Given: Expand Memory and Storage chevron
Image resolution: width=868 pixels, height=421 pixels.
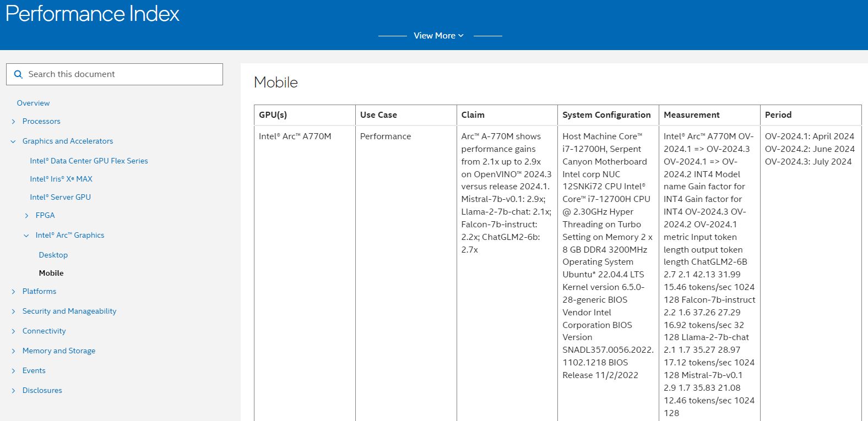Looking at the screenshot, I should (x=13, y=351).
